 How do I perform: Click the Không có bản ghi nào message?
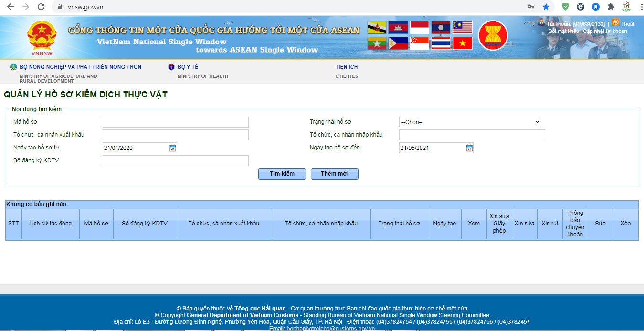pos(36,204)
